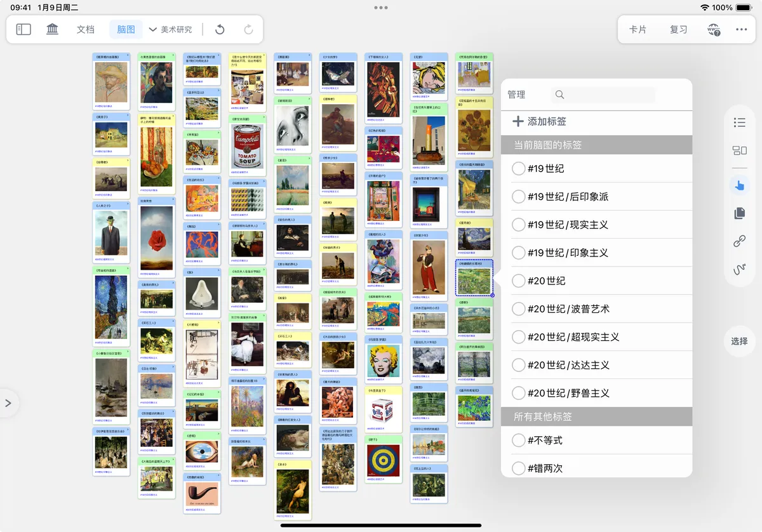Screen dimensions: 762x532
Task: Select the Brillo box card
Action: [384, 408]
